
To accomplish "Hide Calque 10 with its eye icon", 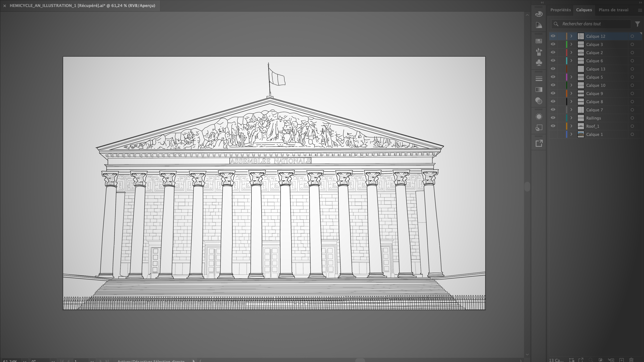I will click(x=553, y=85).
